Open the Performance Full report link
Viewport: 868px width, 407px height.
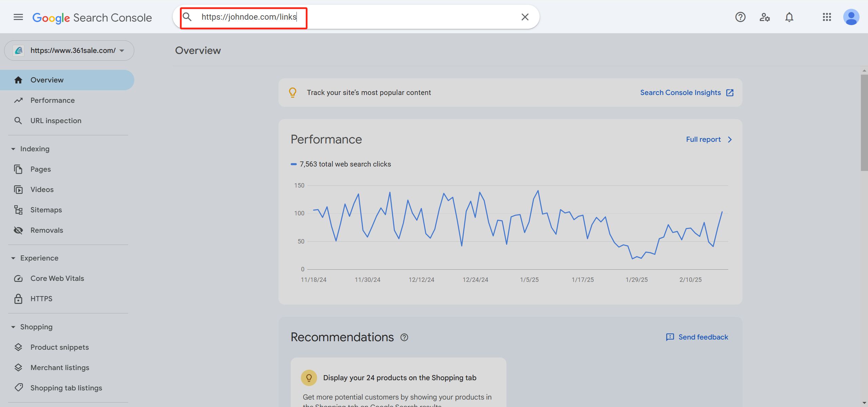click(703, 139)
